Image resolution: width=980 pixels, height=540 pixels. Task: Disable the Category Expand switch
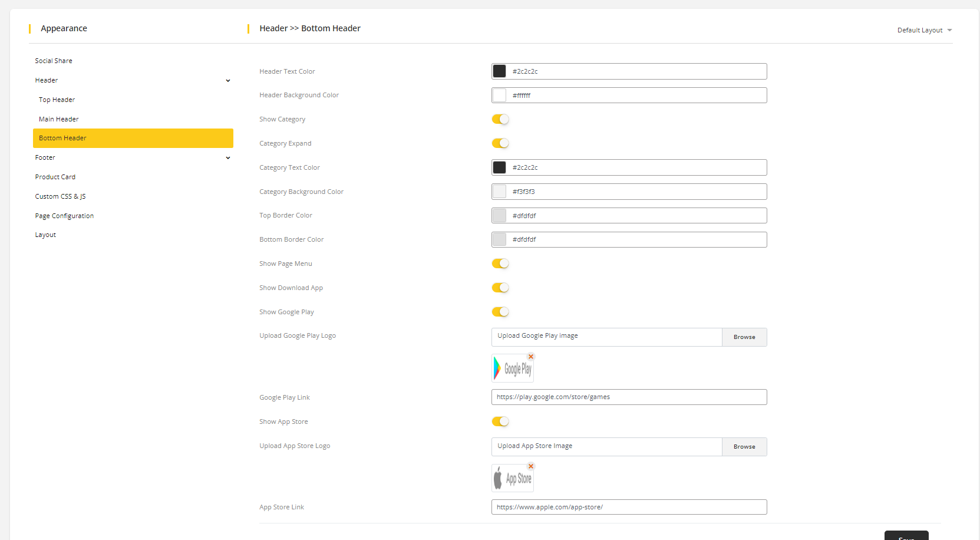(500, 143)
